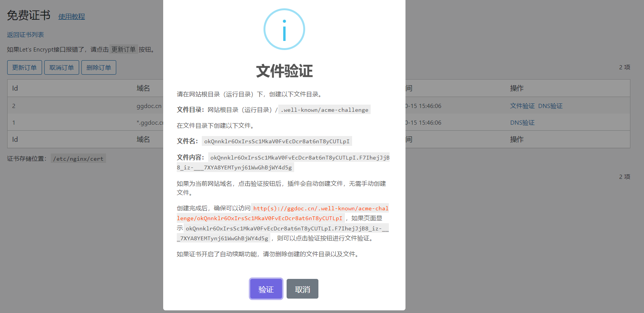The height and width of the screenshot is (313, 644).
Task: Click the top 域名 column header
Action: click(x=143, y=88)
